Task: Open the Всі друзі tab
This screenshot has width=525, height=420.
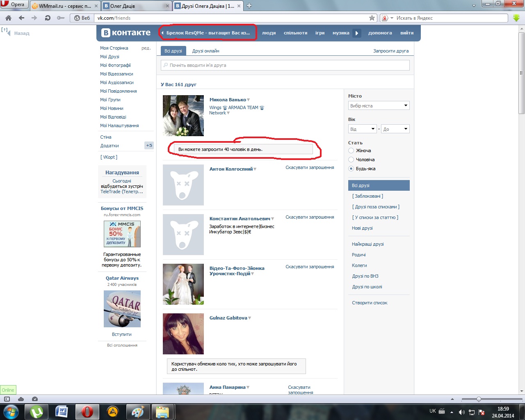Action: point(173,51)
